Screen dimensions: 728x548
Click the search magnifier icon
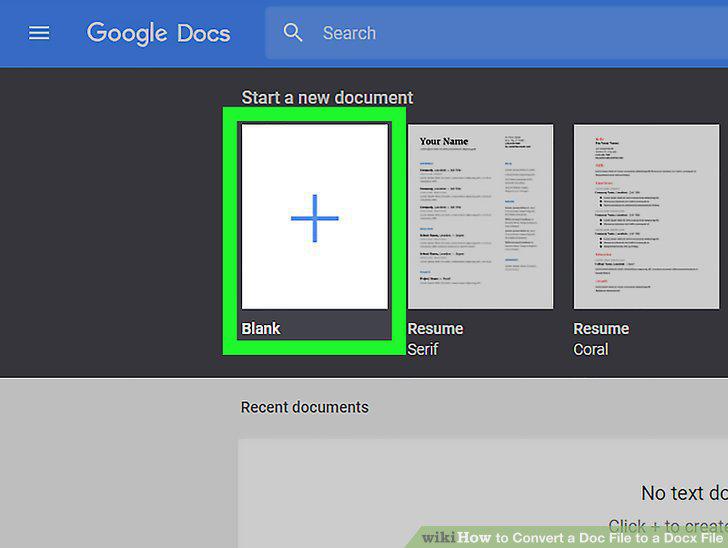[x=293, y=33]
